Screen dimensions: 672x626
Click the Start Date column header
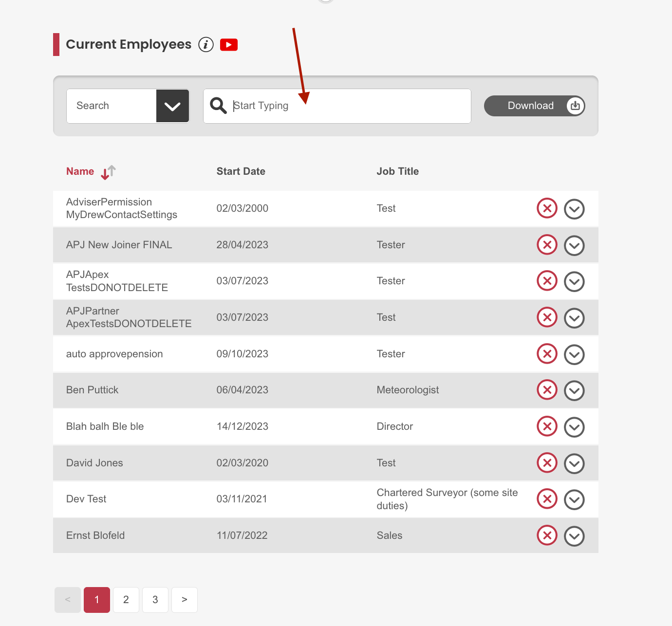tap(241, 171)
